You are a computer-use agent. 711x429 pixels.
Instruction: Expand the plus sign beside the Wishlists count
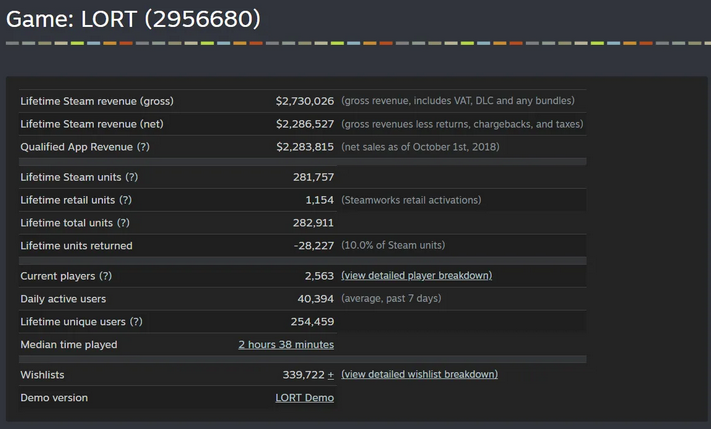coord(331,375)
